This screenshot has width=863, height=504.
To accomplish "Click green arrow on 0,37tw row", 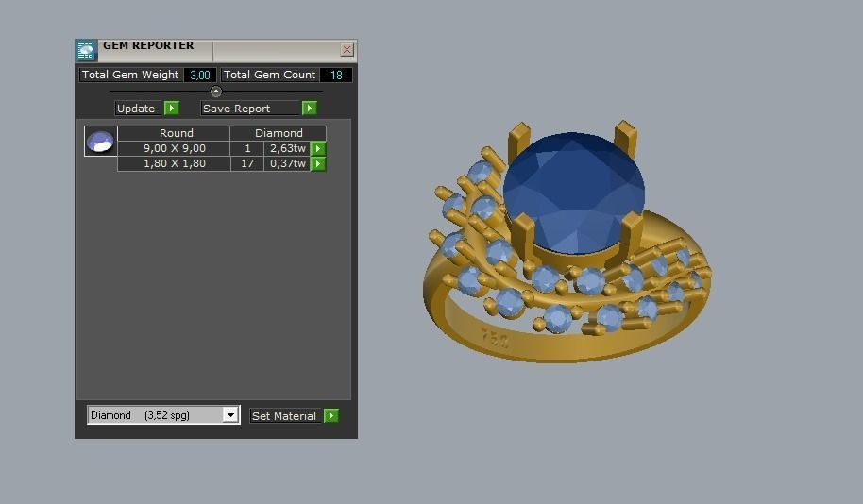I will coord(318,164).
